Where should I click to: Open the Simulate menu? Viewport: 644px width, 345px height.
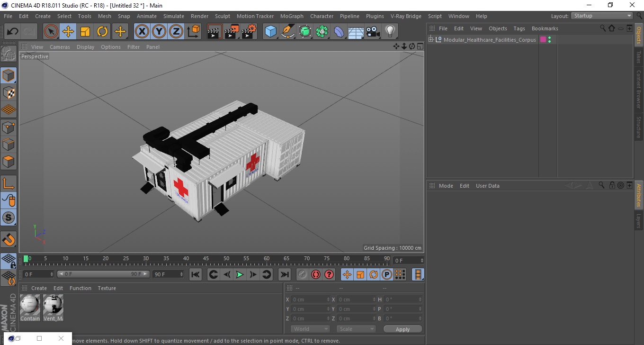point(174,16)
